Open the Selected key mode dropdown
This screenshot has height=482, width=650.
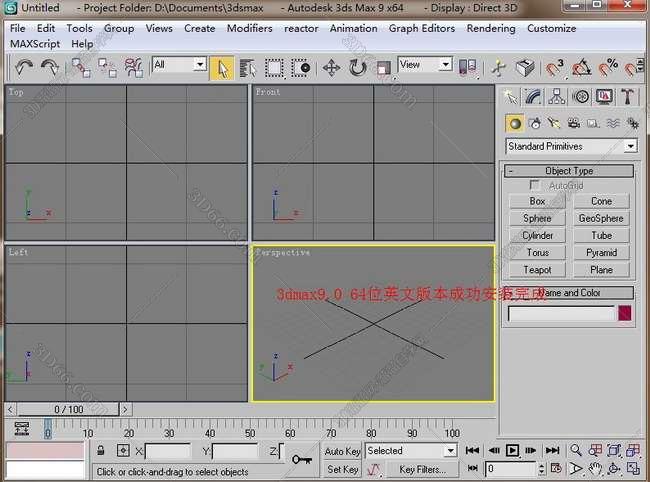411,451
